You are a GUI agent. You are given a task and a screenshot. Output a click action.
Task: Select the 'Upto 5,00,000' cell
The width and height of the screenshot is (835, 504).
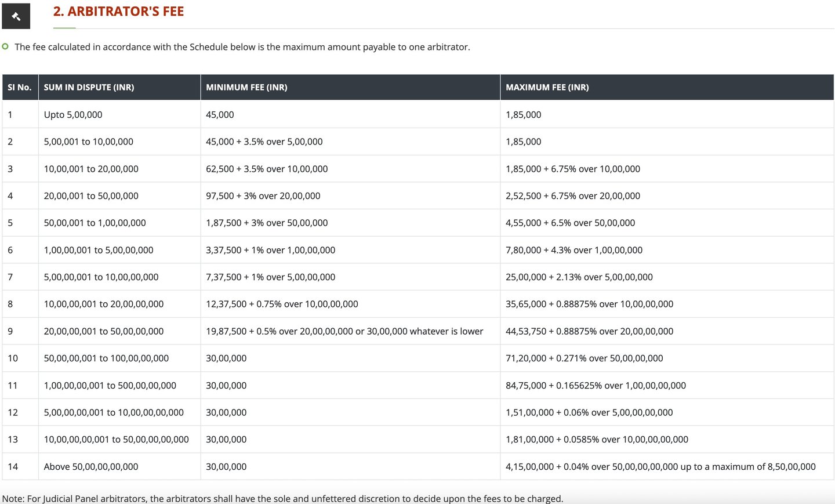tap(119, 114)
